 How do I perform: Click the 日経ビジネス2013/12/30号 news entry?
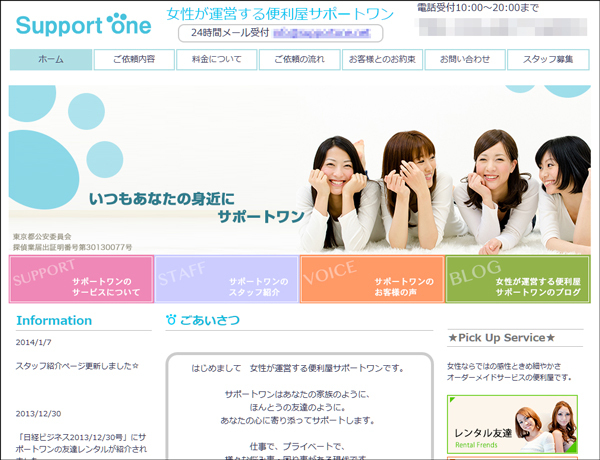81,446
